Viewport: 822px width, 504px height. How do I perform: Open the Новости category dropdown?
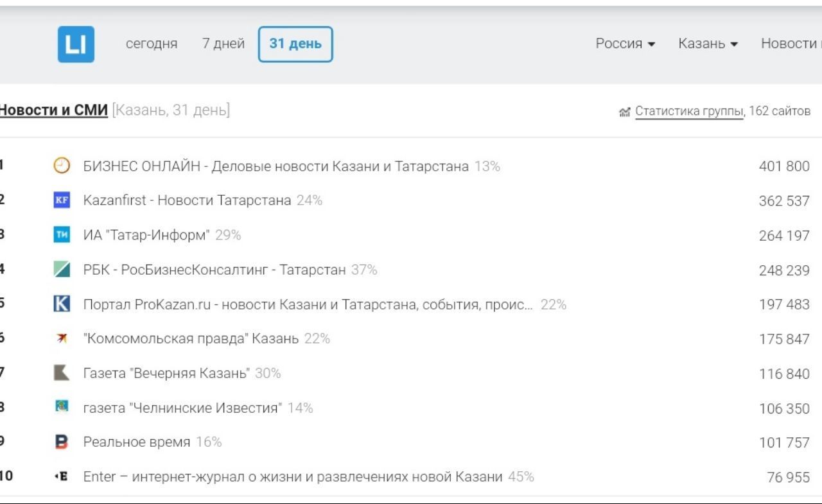tap(791, 44)
